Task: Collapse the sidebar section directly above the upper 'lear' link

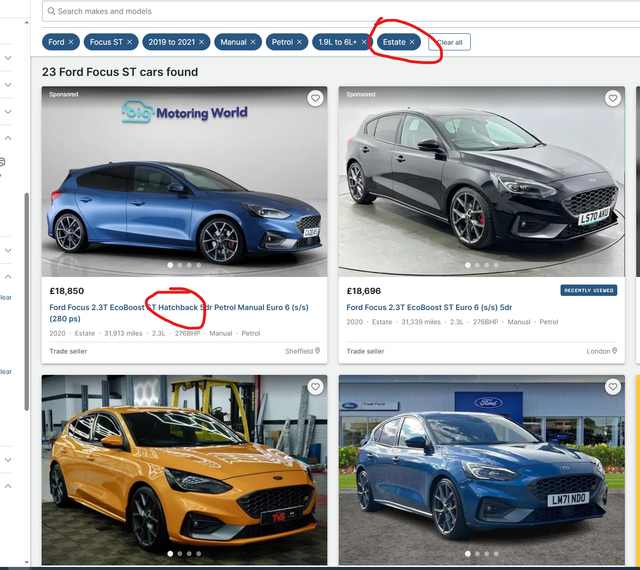Action: coord(8,276)
